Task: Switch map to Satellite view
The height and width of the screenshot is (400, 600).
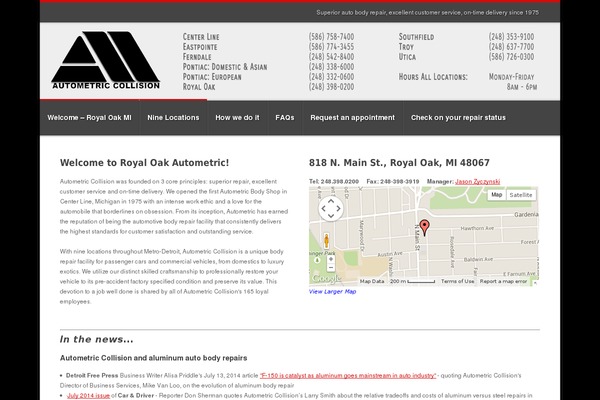Action: [x=521, y=195]
